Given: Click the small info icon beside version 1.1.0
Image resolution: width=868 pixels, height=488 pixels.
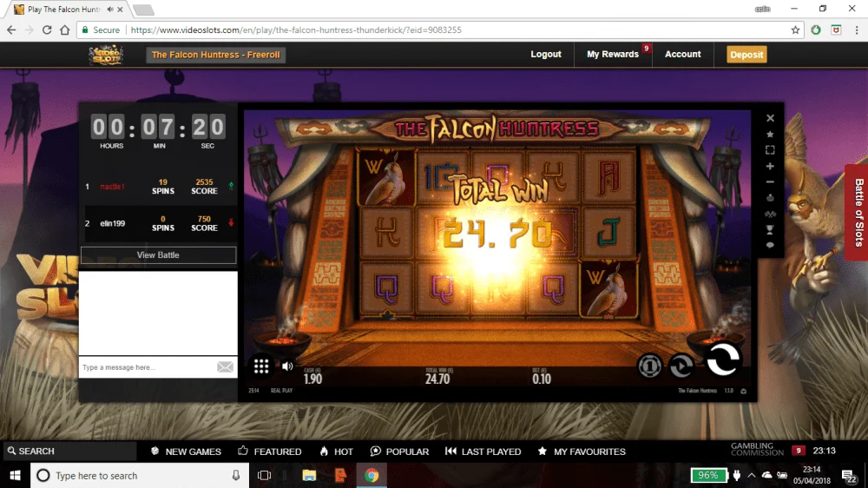Looking at the screenshot, I should pyautogui.click(x=744, y=391).
